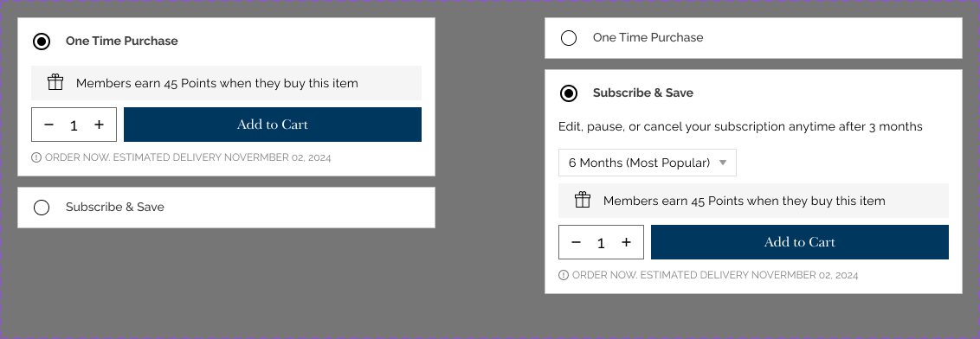Click Members earn 45 Points text, right panel

(745, 201)
